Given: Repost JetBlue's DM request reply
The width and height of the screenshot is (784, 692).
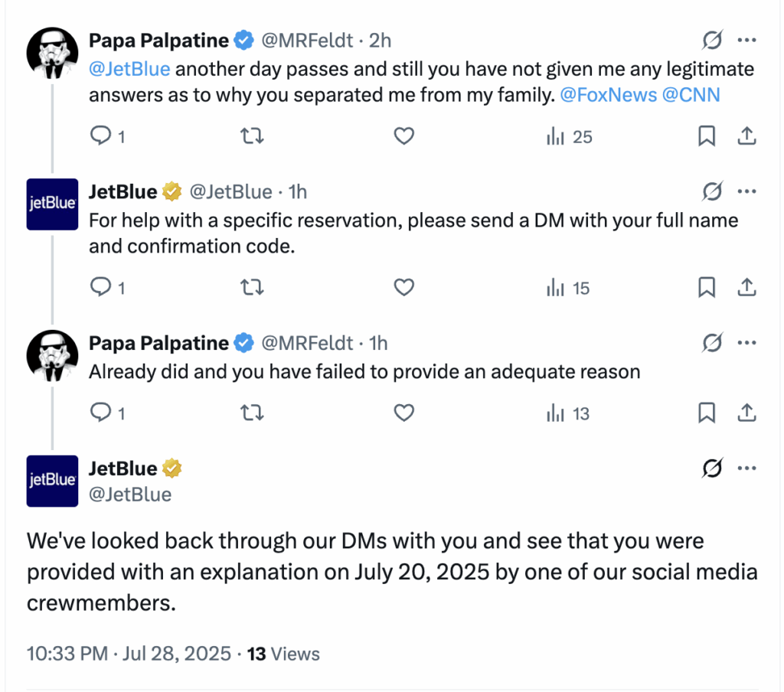Looking at the screenshot, I should tap(252, 289).
